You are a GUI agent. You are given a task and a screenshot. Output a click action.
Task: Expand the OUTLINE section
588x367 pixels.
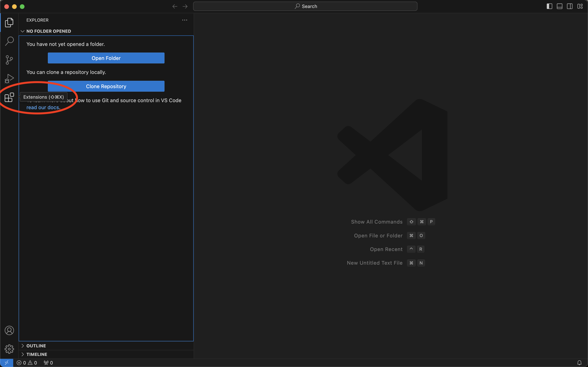click(x=106, y=346)
